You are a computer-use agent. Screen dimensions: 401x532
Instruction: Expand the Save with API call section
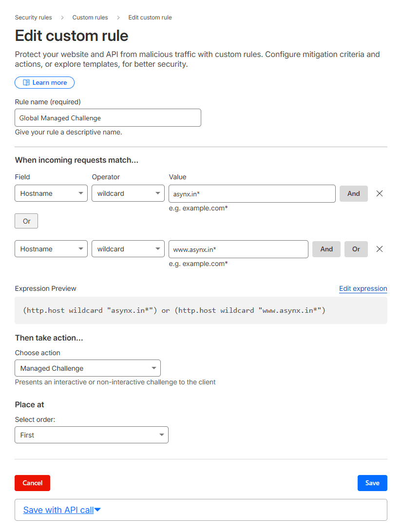(x=61, y=510)
